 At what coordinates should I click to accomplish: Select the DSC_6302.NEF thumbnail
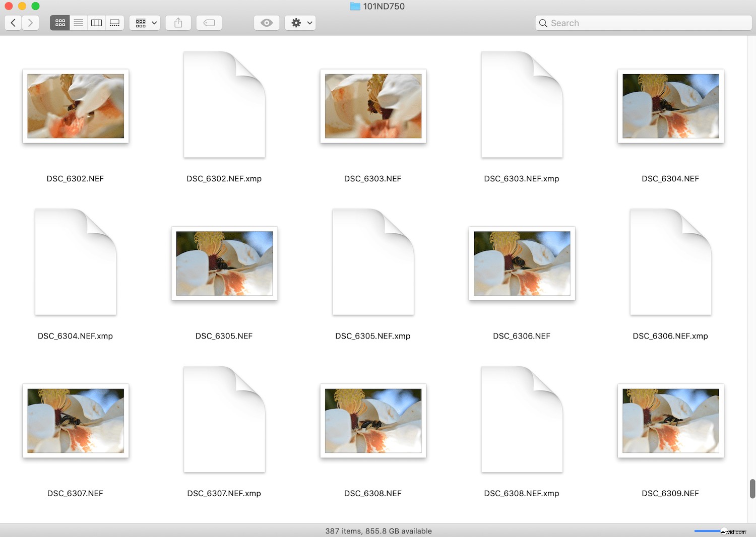76,106
